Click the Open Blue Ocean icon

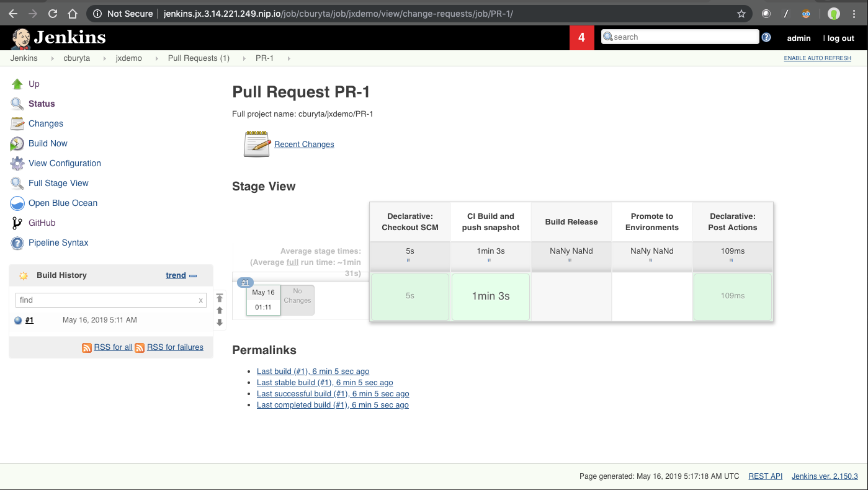pyautogui.click(x=17, y=203)
